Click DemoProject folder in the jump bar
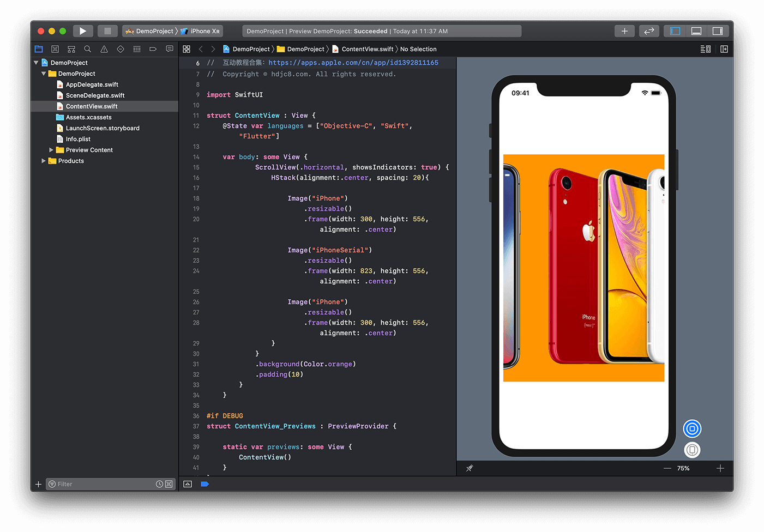The height and width of the screenshot is (532, 764). [x=300, y=49]
